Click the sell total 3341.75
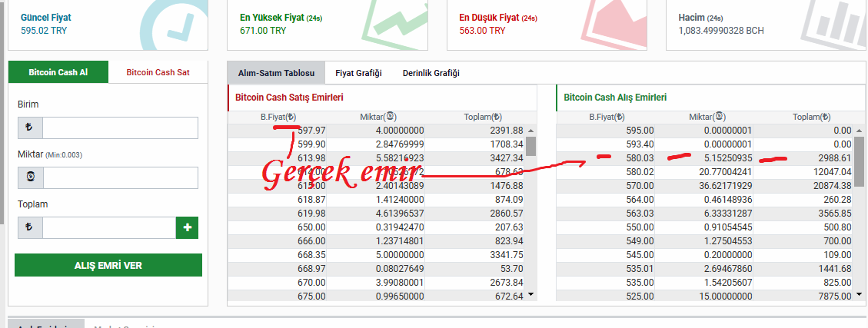Viewport: 868px width, 328px height. tap(507, 254)
